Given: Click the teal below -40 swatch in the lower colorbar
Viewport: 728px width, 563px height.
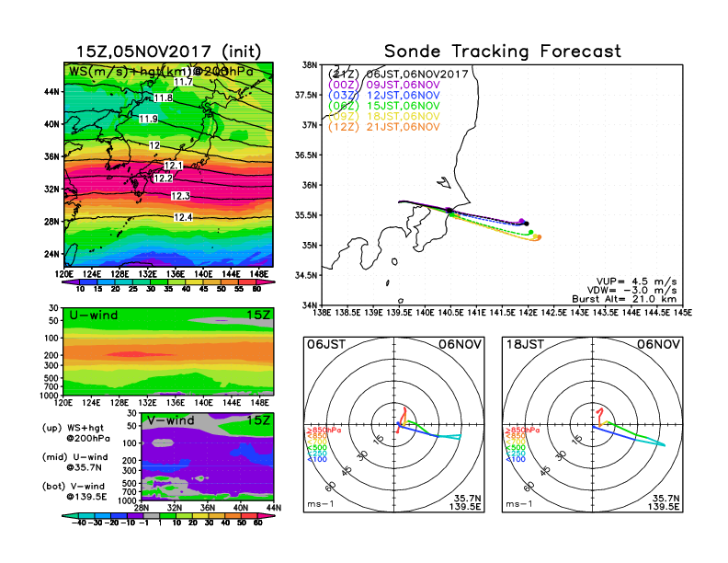Looking at the screenshot, I should (71, 515).
